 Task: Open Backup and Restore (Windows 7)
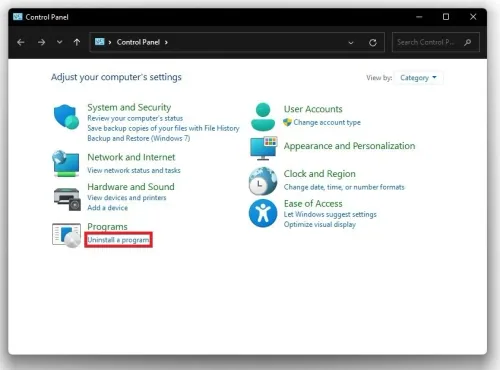(139, 138)
